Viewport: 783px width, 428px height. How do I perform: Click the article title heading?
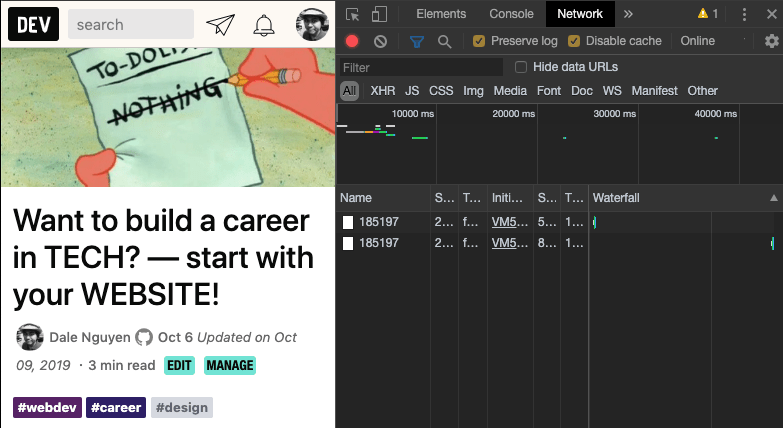pyautogui.click(x=163, y=258)
